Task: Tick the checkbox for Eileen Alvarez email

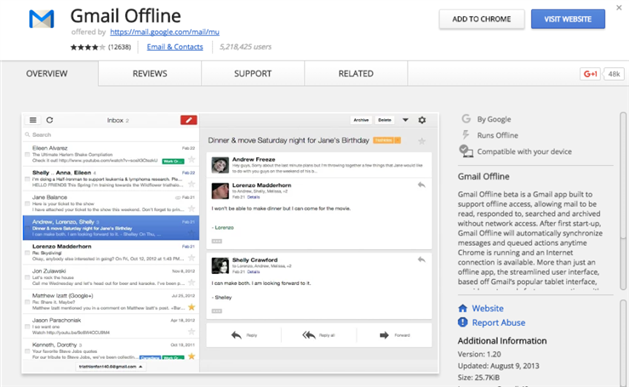Action: pyautogui.click(x=27, y=154)
